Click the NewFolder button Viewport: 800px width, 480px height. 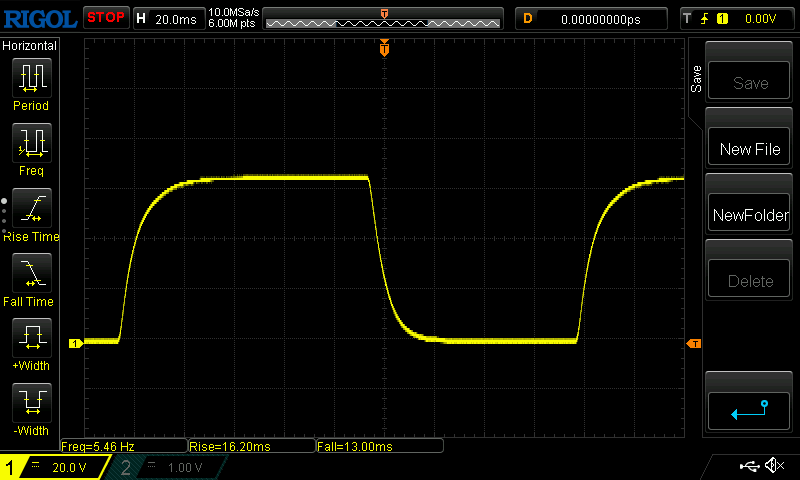tap(749, 213)
